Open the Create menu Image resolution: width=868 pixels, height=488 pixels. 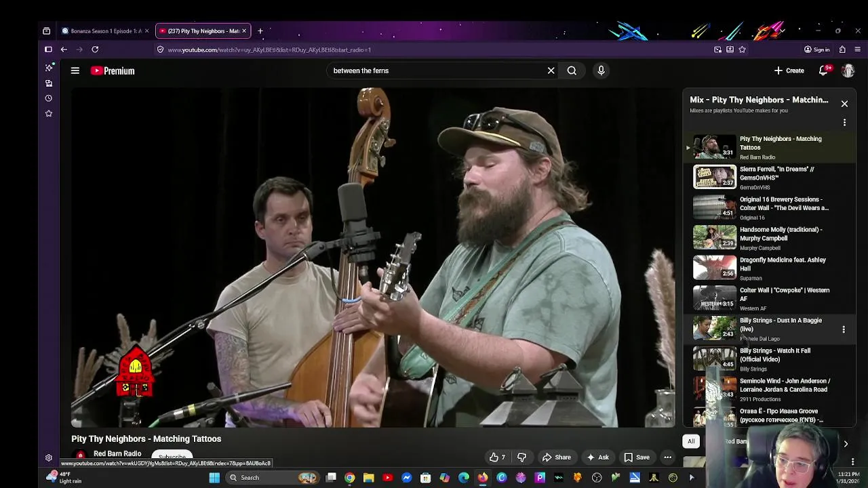click(789, 70)
